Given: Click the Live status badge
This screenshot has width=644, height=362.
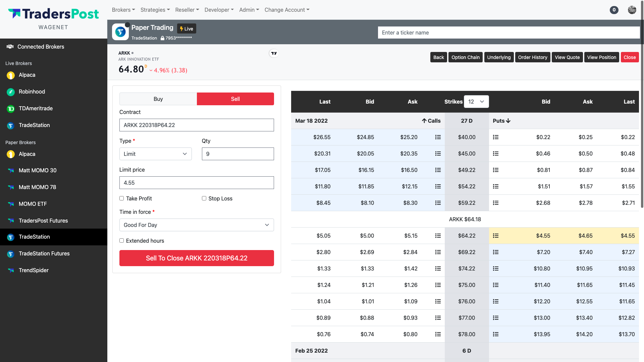Looking at the screenshot, I should click(x=187, y=29).
